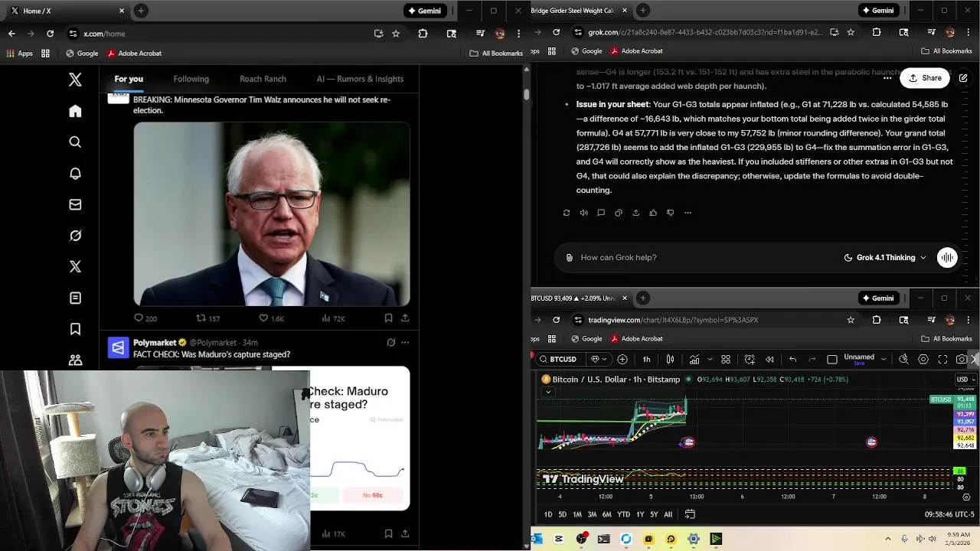The height and width of the screenshot is (551, 980).
Task: Switch to the Roach Ranch tab
Action: (263, 79)
